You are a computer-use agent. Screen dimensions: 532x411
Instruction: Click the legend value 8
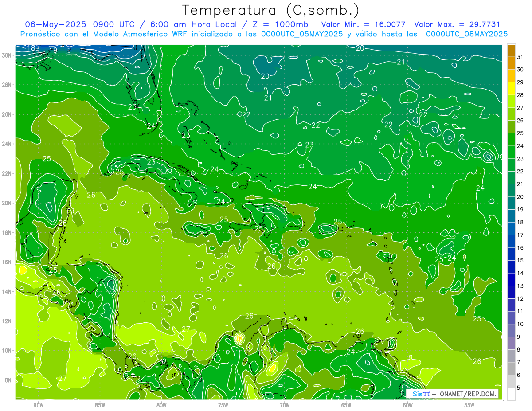coord(519,349)
